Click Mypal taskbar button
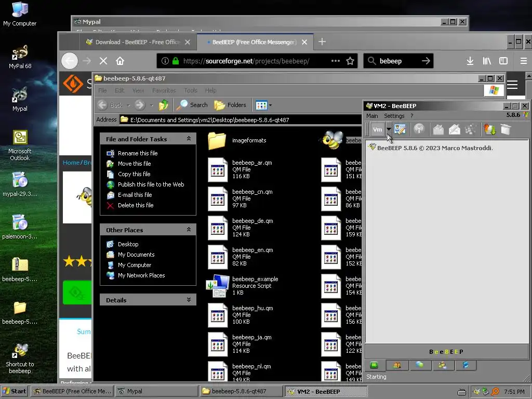 (x=156, y=391)
